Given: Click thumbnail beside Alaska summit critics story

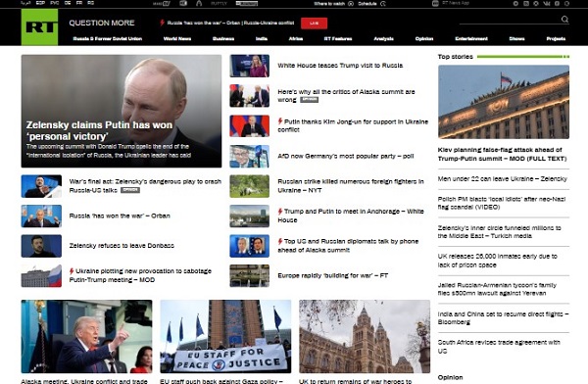Looking at the screenshot, I should pos(249,96).
